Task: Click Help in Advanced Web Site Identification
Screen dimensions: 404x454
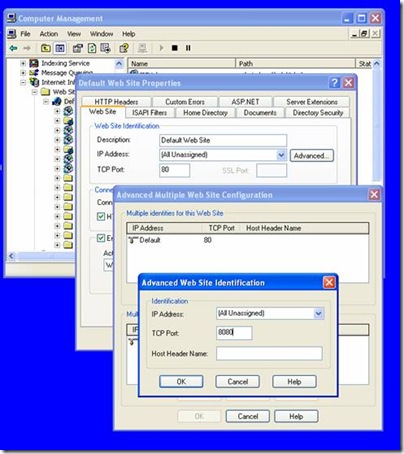Action: [294, 382]
